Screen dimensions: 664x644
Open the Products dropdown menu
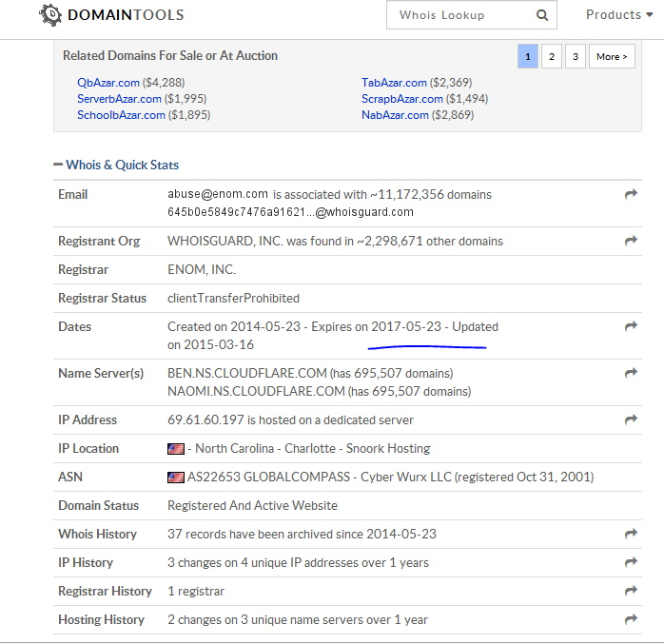(619, 15)
